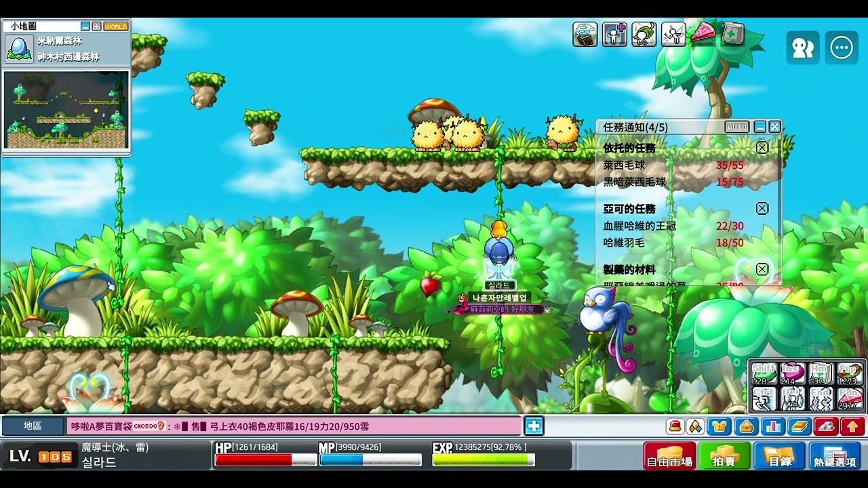The width and height of the screenshot is (868, 488).
Task: Click the winged fairy buff icon
Action: coord(673,34)
